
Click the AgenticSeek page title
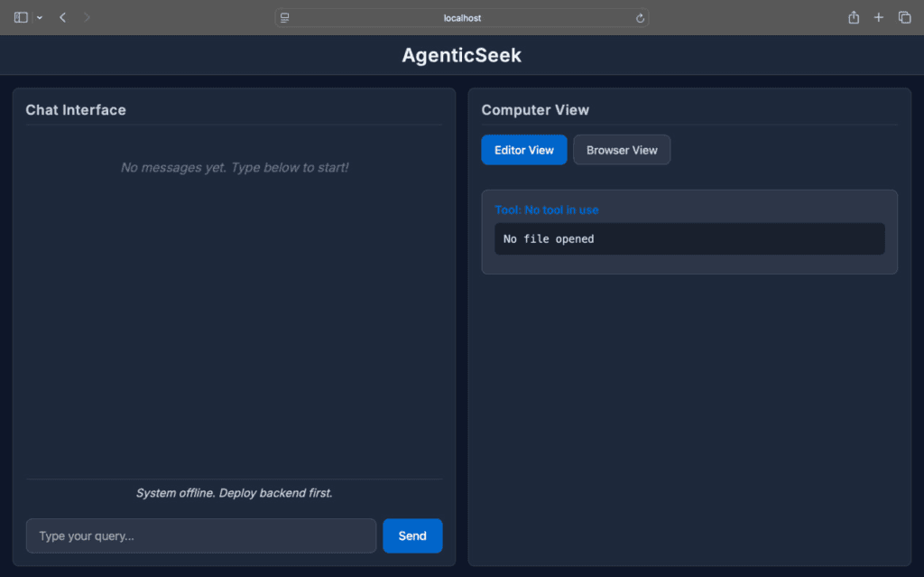(461, 55)
